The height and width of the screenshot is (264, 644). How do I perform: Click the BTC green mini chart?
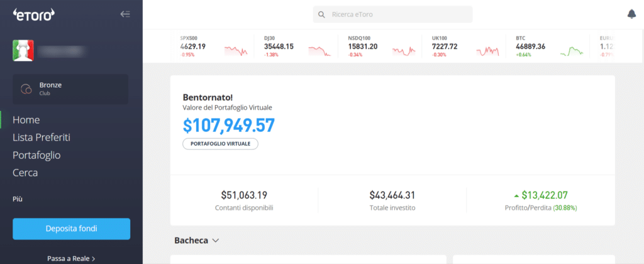point(572,51)
